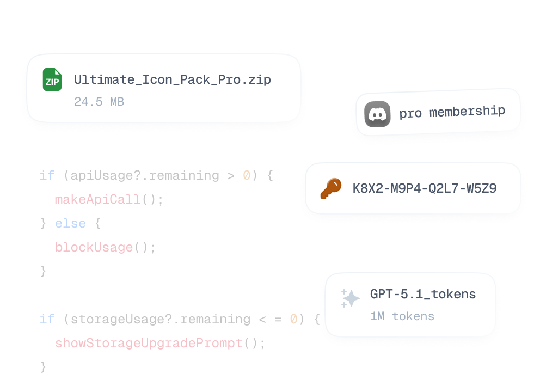Click the "1M tokens" subtitle

[x=402, y=316]
